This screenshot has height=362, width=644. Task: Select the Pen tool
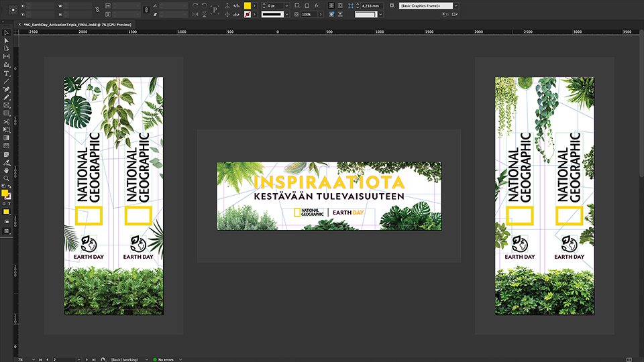point(6,89)
